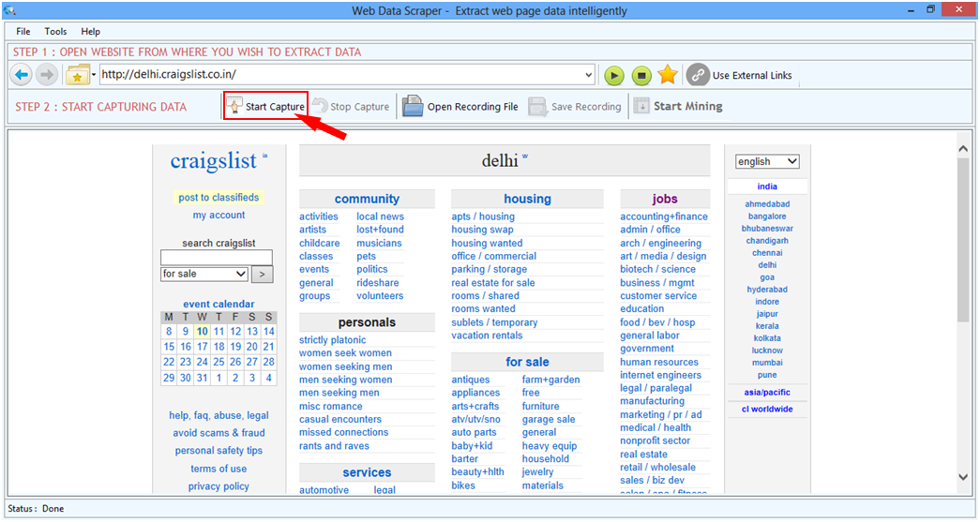The height and width of the screenshot is (522, 980).
Task: Open the 'cl worldwide' link
Action: pos(767,410)
